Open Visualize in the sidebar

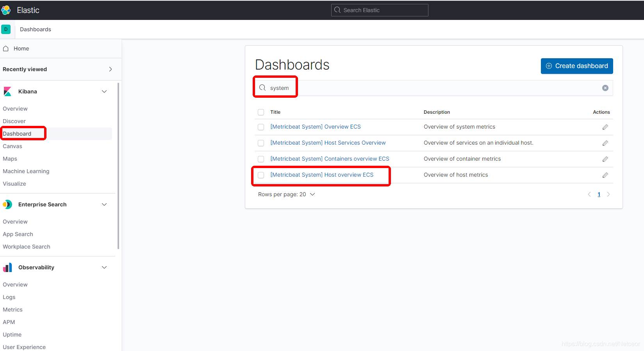[14, 184]
